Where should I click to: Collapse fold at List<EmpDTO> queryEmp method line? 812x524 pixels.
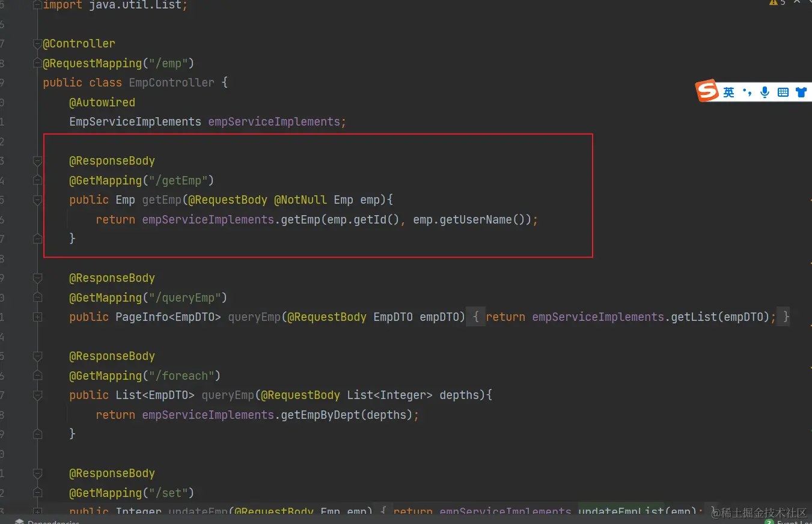(x=37, y=395)
